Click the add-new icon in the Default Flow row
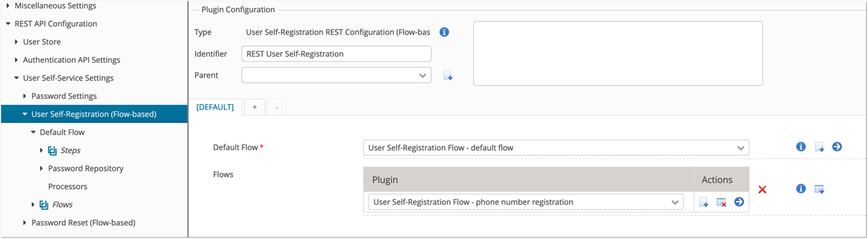This screenshot has width=868, height=239. pyautogui.click(x=819, y=147)
